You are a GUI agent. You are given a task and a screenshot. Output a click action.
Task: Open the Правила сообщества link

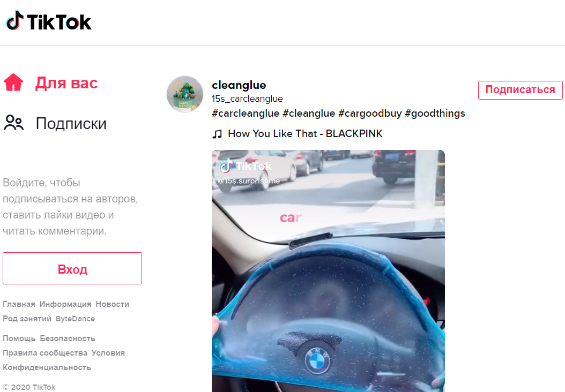[45, 353]
